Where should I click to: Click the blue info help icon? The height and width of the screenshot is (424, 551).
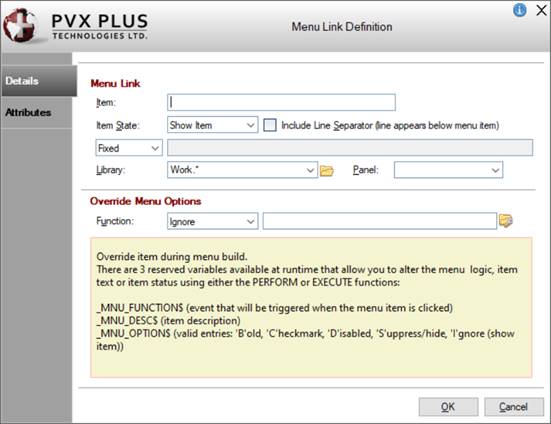pyautogui.click(x=519, y=10)
